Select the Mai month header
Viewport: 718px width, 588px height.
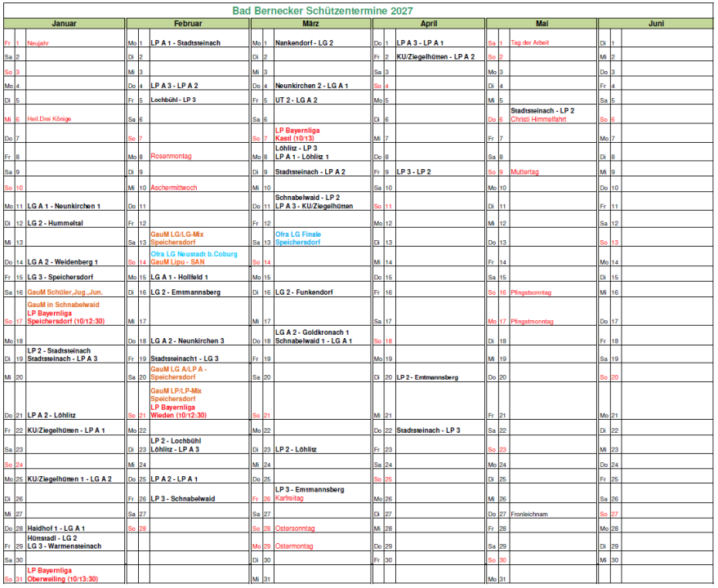pyautogui.click(x=542, y=24)
